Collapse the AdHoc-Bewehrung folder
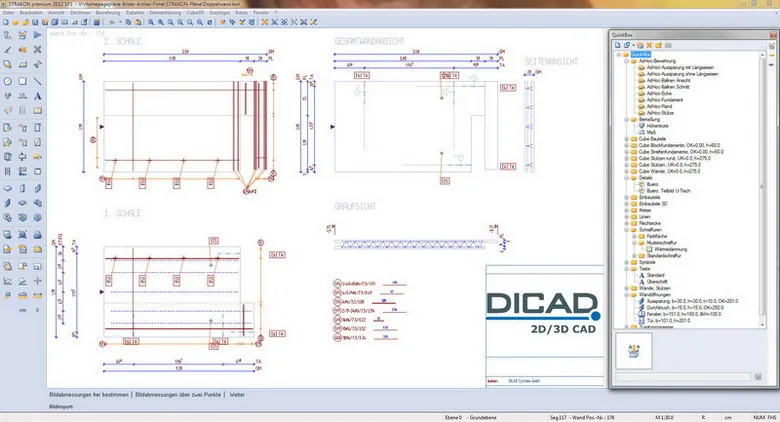 click(627, 61)
